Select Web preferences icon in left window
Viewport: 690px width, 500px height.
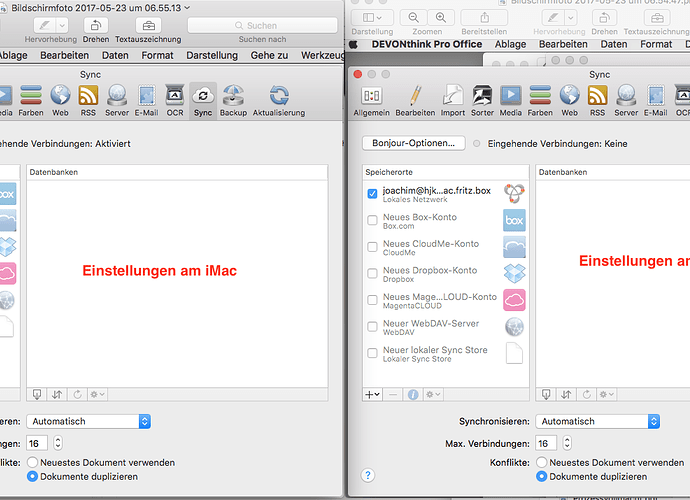[60, 101]
